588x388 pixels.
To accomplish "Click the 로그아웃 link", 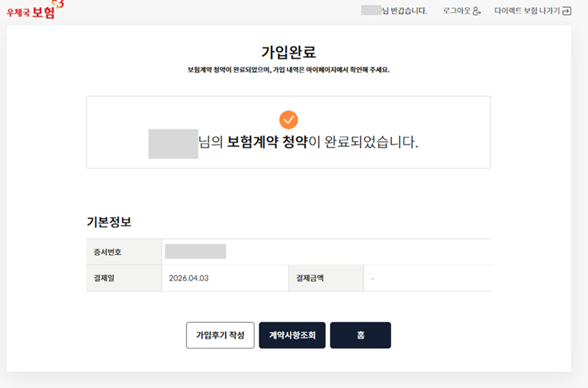I will [x=462, y=11].
